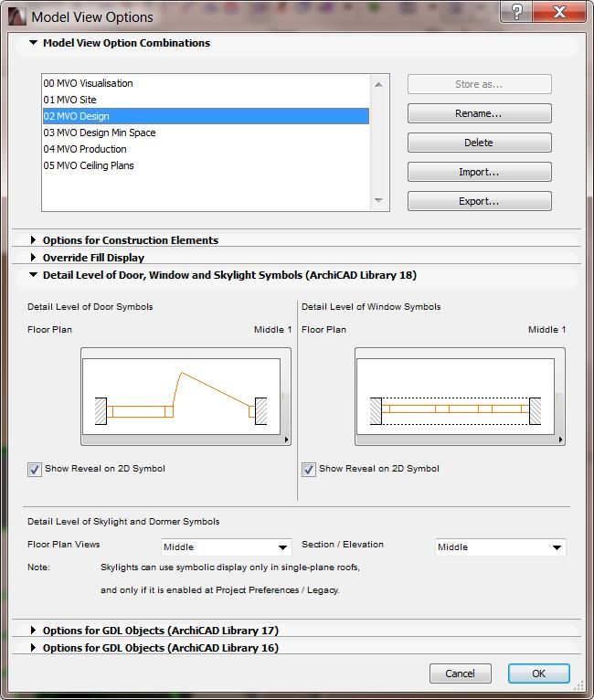The image size is (594, 700).
Task: Expand Options for GDL Objects Library 17
Action: click(33, 631)
